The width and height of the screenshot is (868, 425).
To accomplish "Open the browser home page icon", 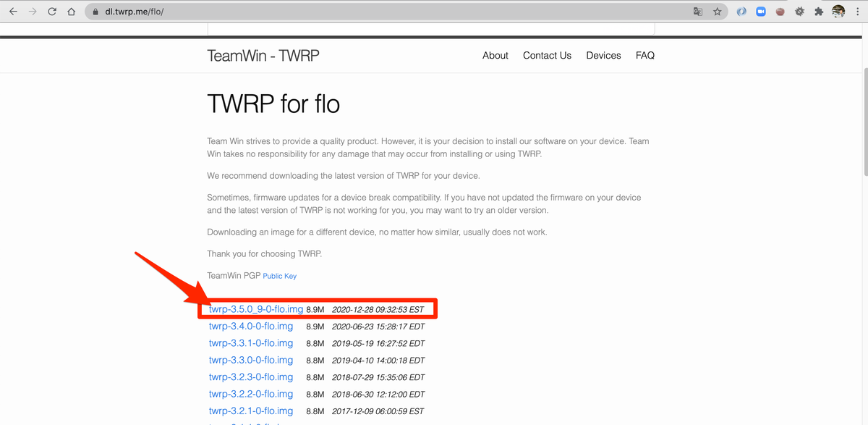I will (71, 12).
